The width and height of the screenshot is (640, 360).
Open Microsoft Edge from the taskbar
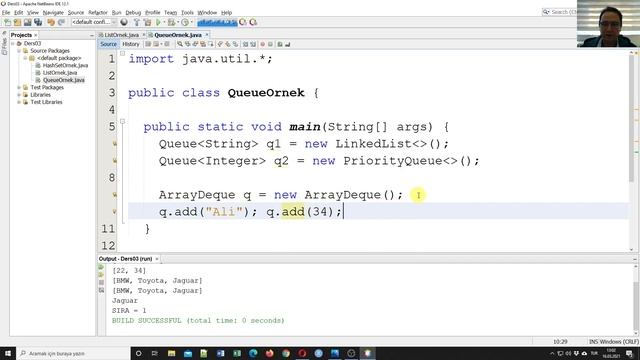pos(253,353)
